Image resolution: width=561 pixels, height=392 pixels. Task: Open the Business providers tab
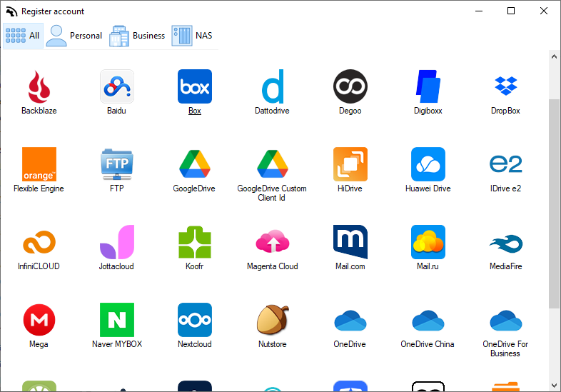(137, 36)
